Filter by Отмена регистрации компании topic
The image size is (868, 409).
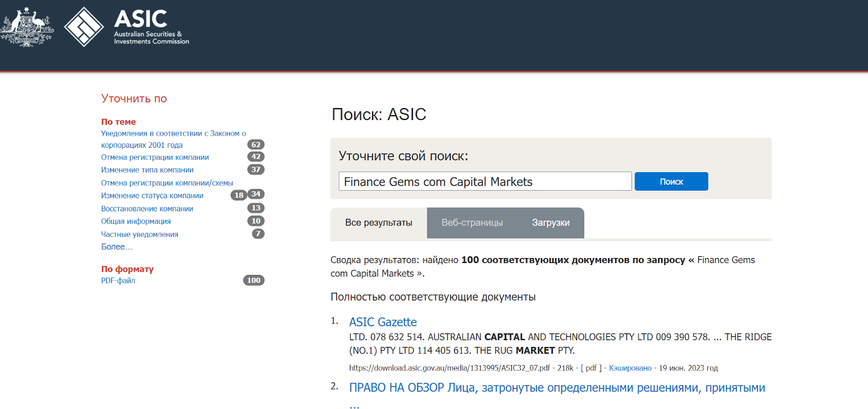[155, 158]
